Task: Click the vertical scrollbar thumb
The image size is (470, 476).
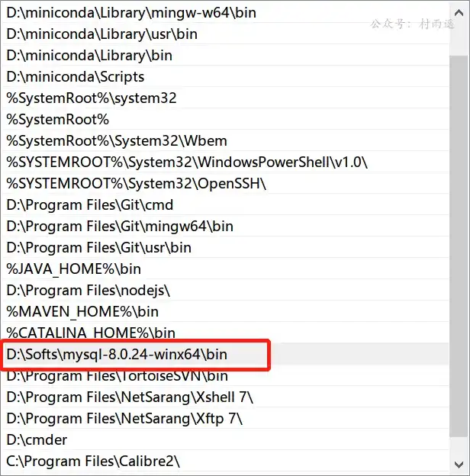Action: click(459, 246)
